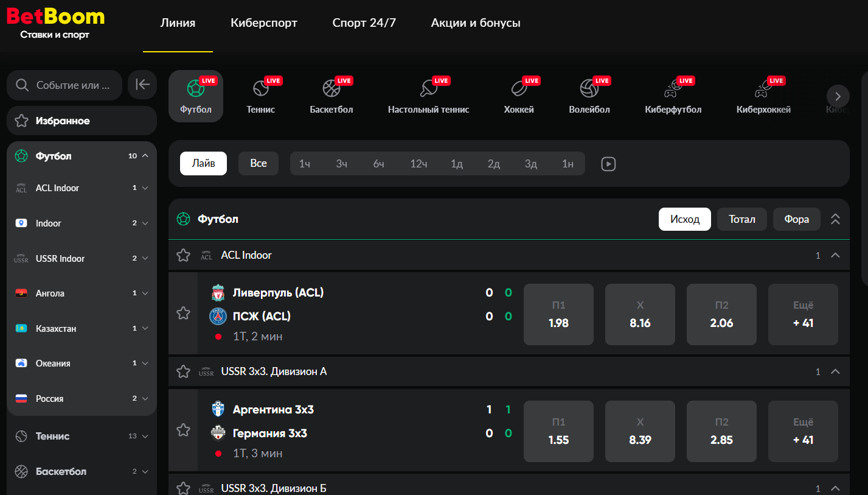868x495 pixels.
Task: Filter events within 6ч
Action: click(379, 164)
